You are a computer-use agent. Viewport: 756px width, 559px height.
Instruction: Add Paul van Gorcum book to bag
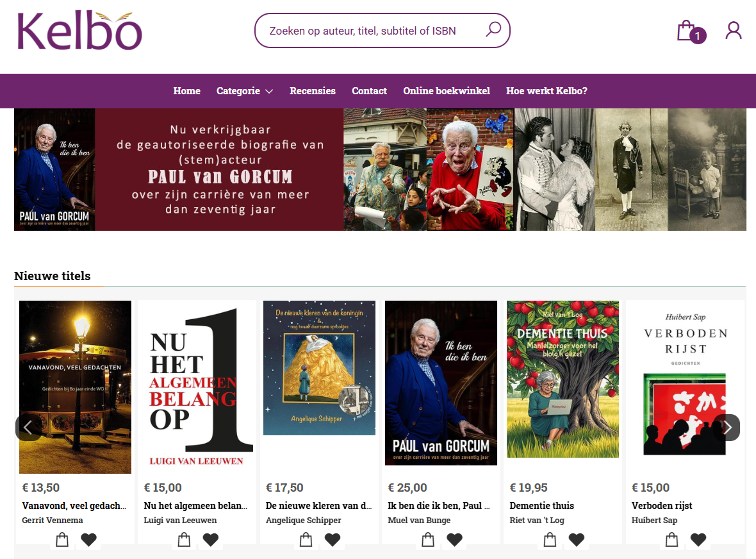point(428,539)
